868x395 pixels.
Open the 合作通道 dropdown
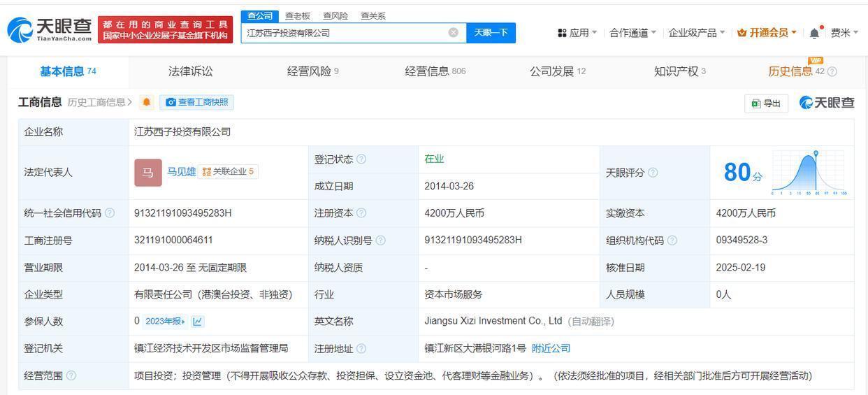(632, 33)
